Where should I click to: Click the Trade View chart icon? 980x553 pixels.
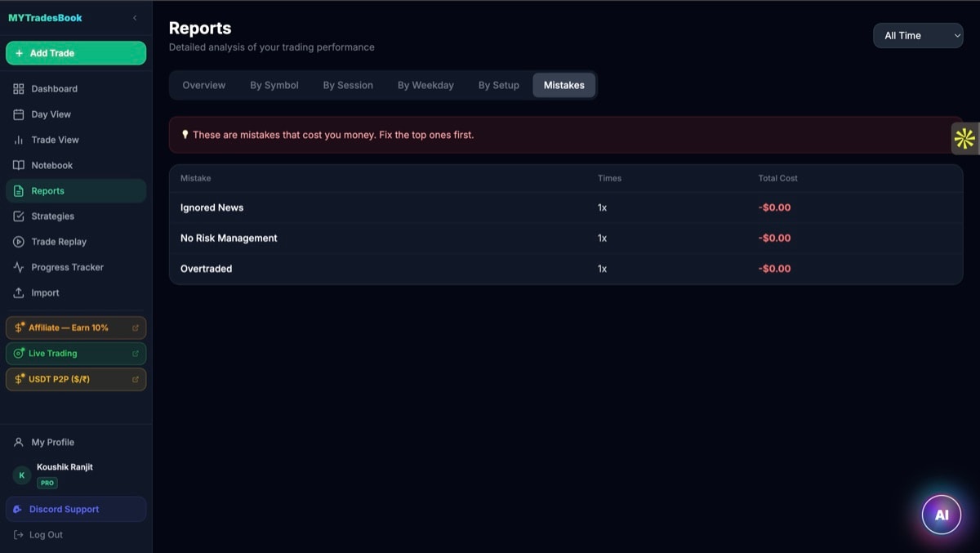pos(19,140)
